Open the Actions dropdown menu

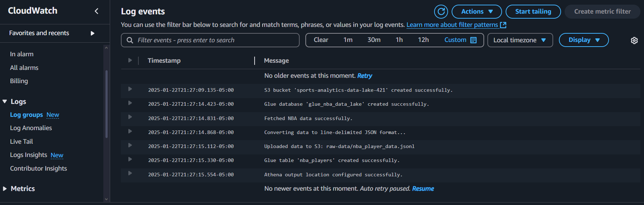(x=477, y=11)
